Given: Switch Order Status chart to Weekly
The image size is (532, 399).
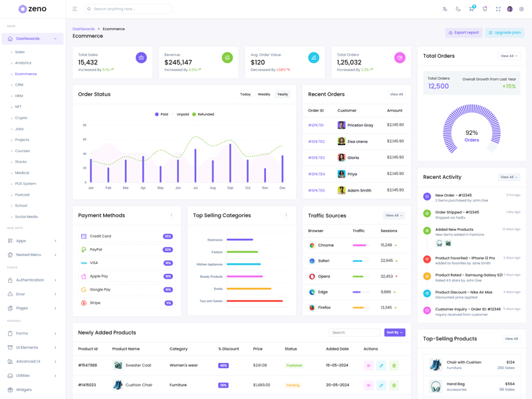Looking at the screenshot, I should pos(264,94).
